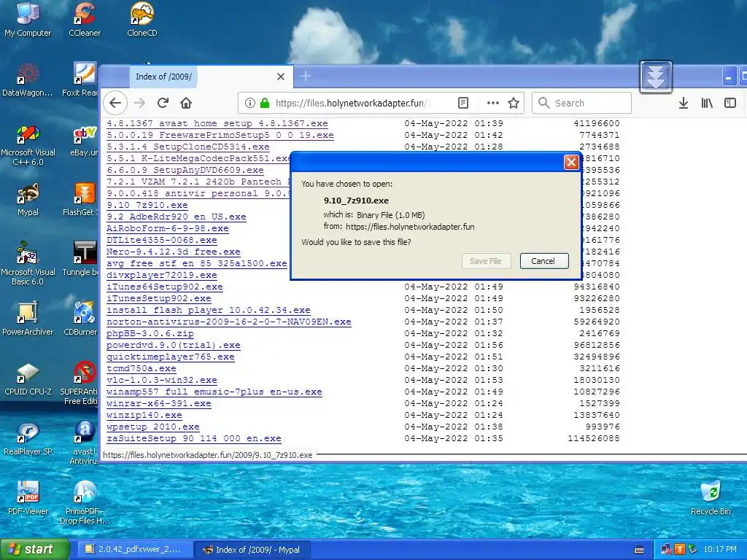
Task: Open a new tab with plus icon
Action: click(x=306, y=76)
